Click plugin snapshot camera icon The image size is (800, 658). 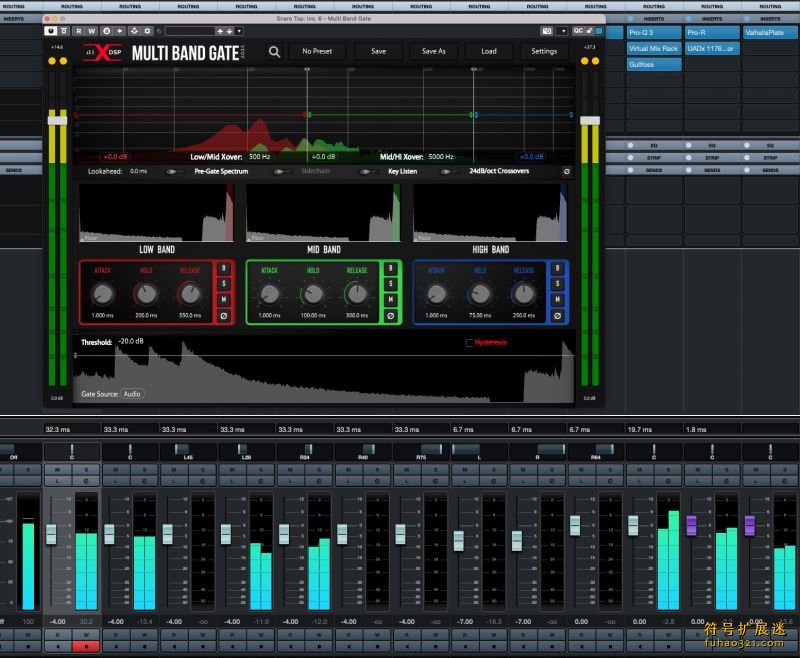pos(546,31)
